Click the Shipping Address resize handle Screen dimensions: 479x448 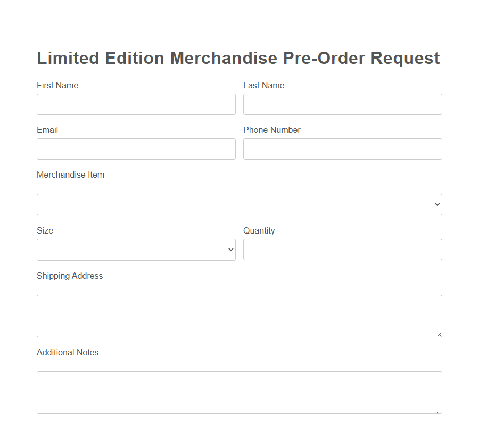[440, 334]
